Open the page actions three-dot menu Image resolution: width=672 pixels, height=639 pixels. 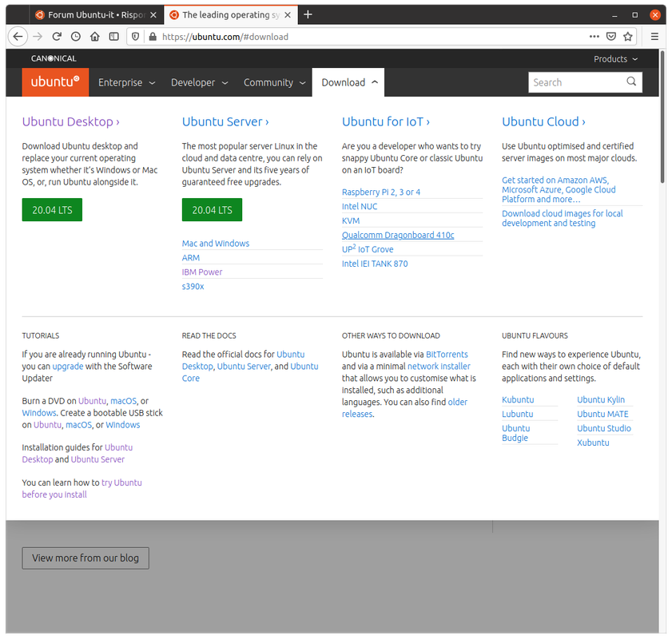pos(594,37)
